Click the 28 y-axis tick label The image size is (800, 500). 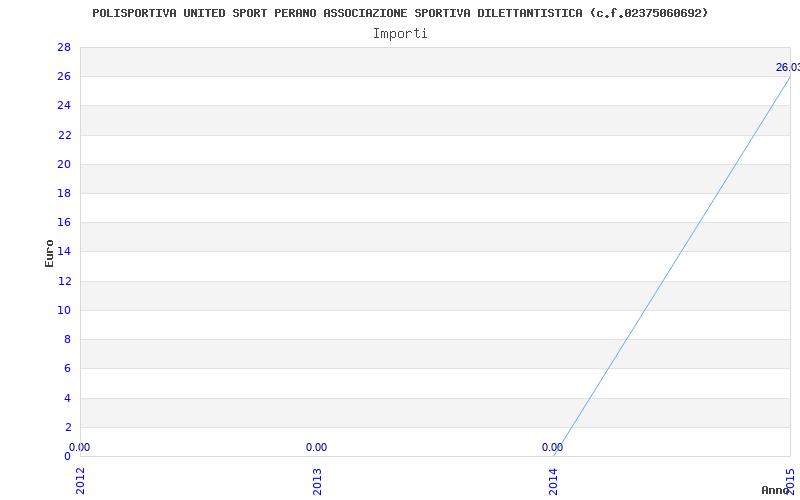click(x=64, y=47)
